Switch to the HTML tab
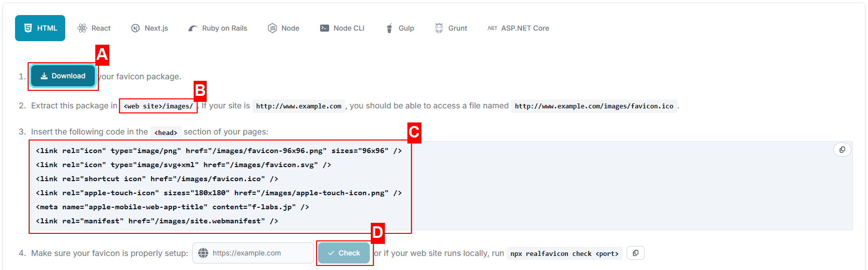The image size is (868, 270). pyautogui.click(x=40, y=28)
